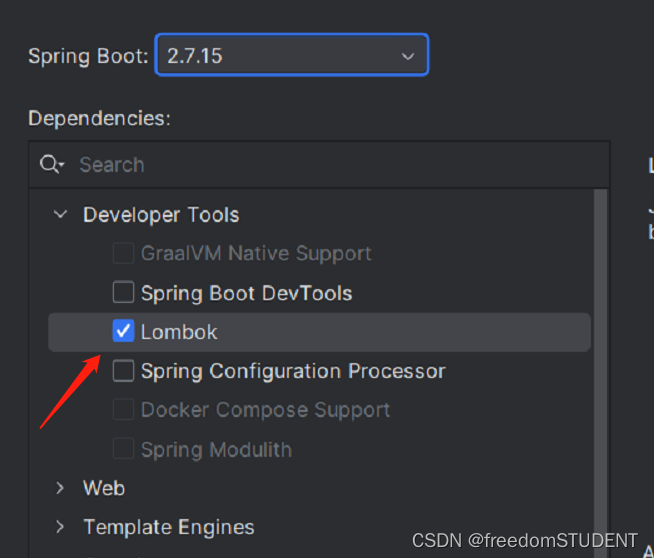Viewport: 654px width, 558px height.
Task: Select the Spring Configuration Processor label
Action: point(293,371)
